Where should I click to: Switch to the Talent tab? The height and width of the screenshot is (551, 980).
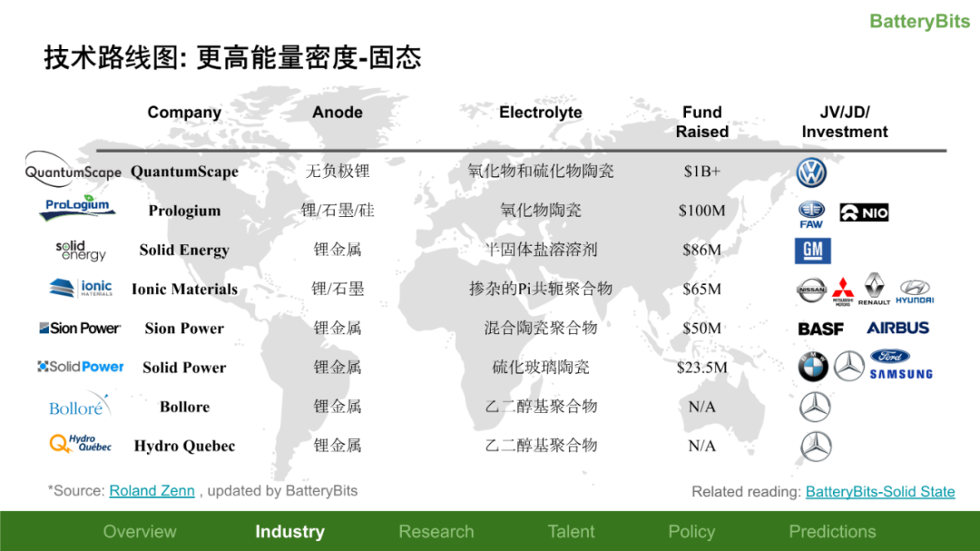point(572,532)
